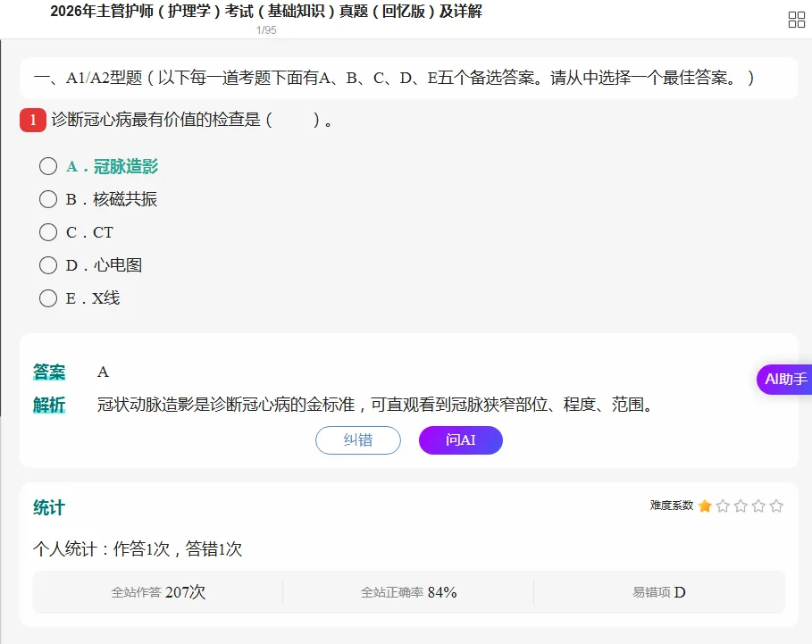The image size is (812, 644).
Task: Select option C CT radio button
Action: [48, 232]
